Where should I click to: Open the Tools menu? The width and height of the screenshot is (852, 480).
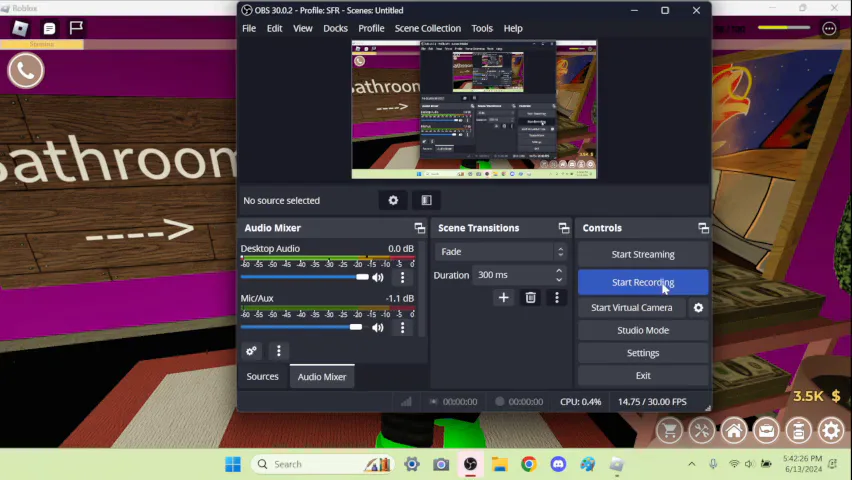coord(482,28)
